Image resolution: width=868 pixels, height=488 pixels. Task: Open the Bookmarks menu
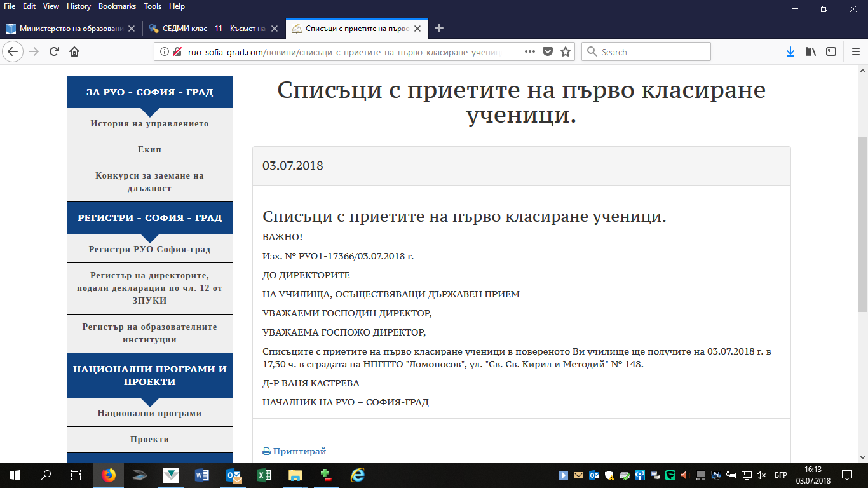tap(117, 6)
